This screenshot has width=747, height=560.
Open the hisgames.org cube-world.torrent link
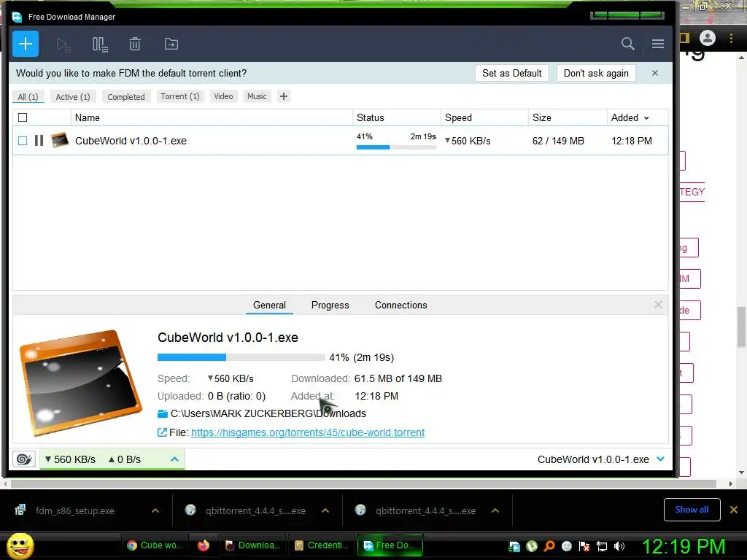tap(308, 432)
